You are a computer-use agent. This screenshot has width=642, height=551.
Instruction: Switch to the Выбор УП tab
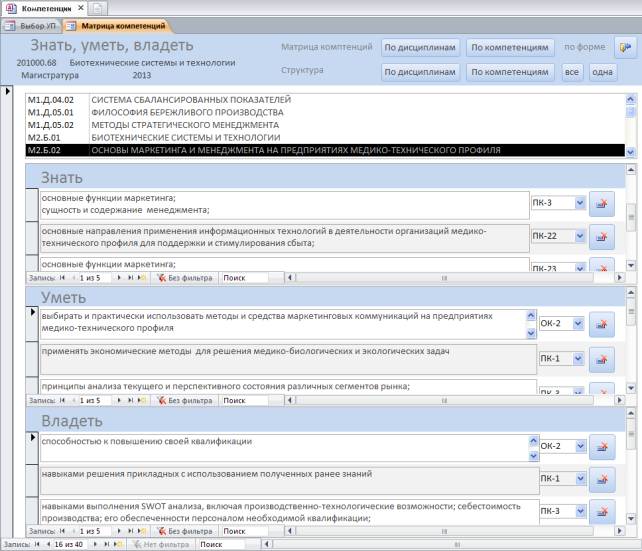pyautogui.click(x=39, y=24)
